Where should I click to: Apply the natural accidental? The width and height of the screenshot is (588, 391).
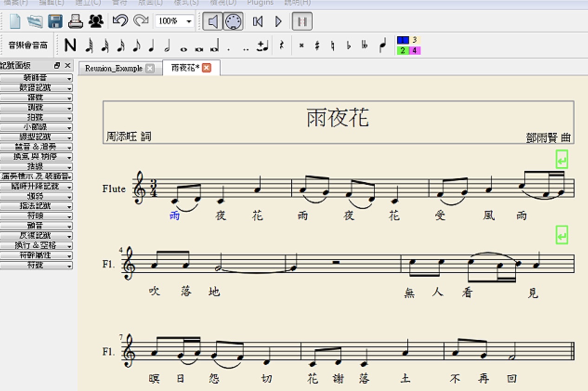[333, 46]
